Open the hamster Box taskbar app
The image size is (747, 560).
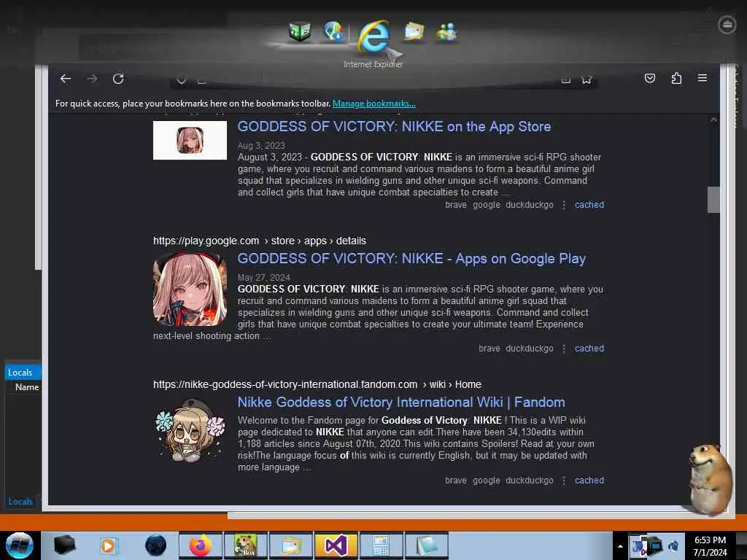coord(246,545)
